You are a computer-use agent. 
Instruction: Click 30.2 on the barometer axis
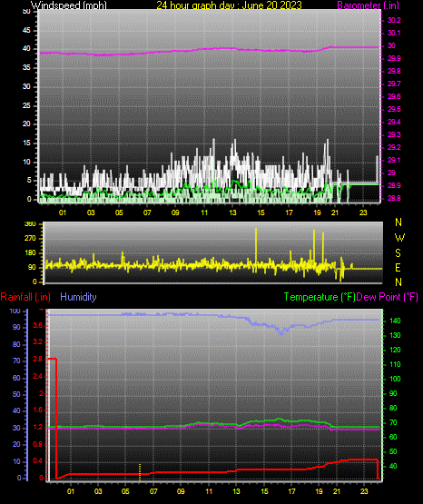[x=394, y=20]
